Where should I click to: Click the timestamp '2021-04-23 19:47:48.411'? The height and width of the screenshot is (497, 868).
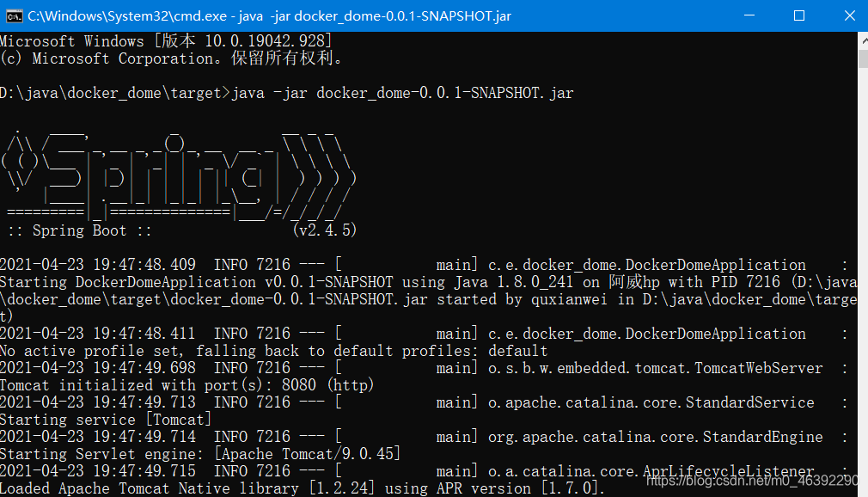(x=98, y=333)
